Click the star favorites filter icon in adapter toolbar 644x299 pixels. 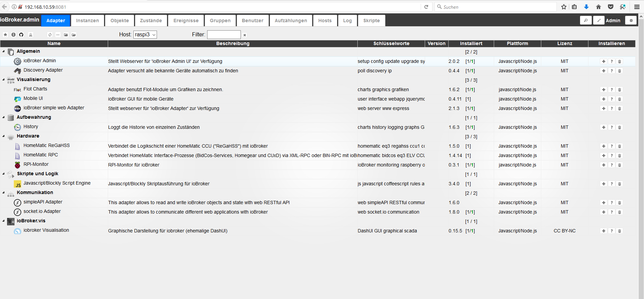point(5,35)
